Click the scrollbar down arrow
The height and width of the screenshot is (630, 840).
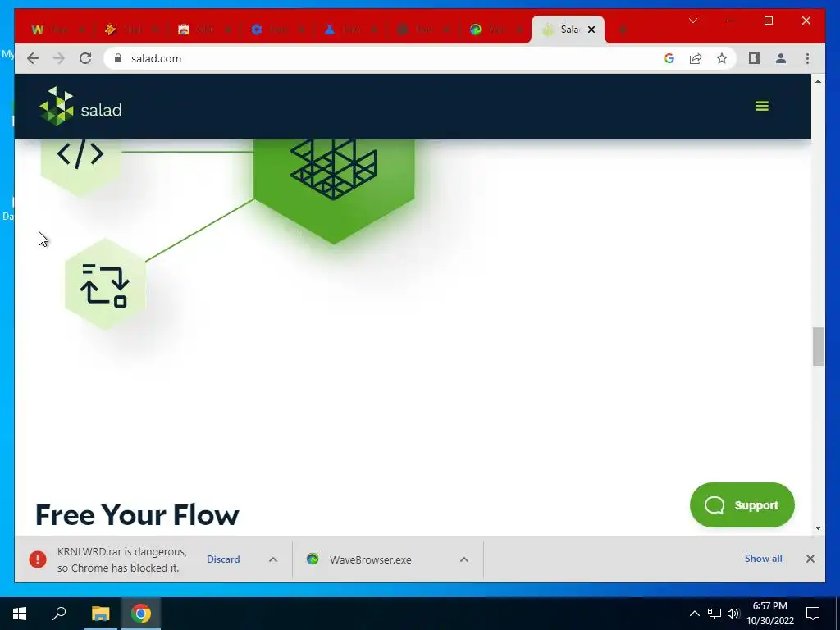[x=818, y=528]
